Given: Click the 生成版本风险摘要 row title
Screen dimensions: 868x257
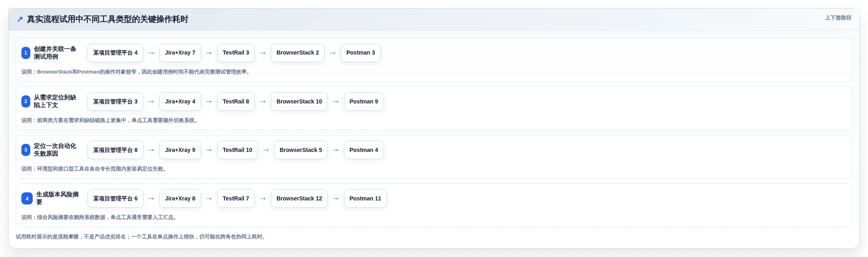Looking at the screenshot, I should (x=58, y=198).
